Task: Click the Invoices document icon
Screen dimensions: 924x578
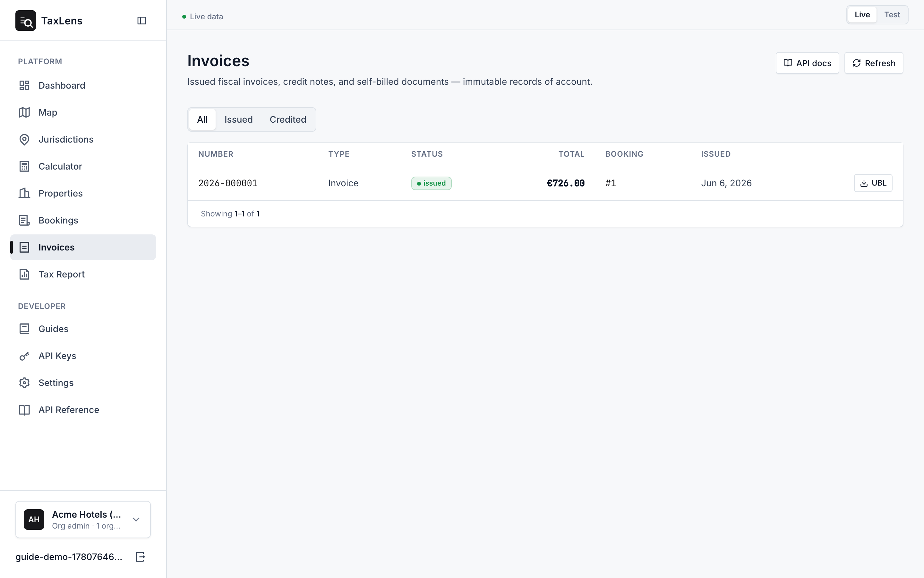Action: (x=24, y=247)
